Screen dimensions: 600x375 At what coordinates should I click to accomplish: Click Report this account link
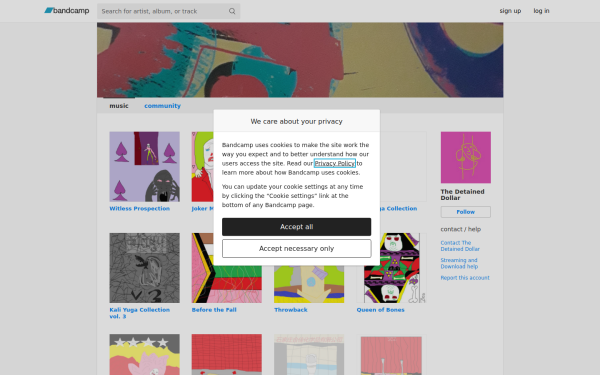465,278
